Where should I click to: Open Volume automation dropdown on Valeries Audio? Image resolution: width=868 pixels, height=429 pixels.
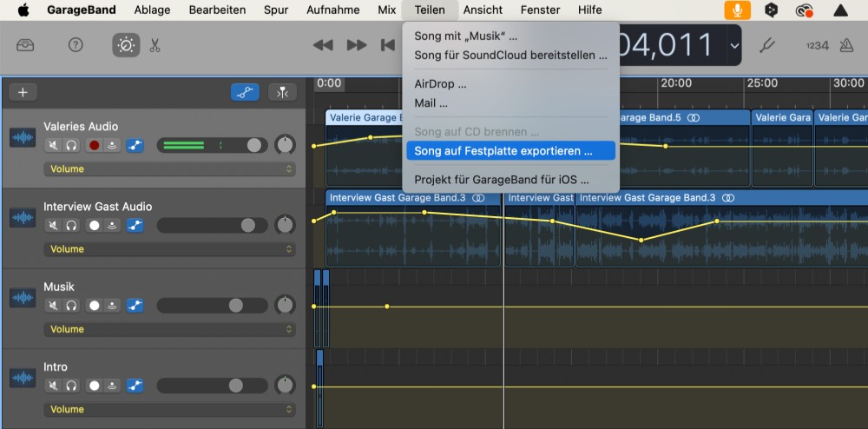(x=169, y=168)
